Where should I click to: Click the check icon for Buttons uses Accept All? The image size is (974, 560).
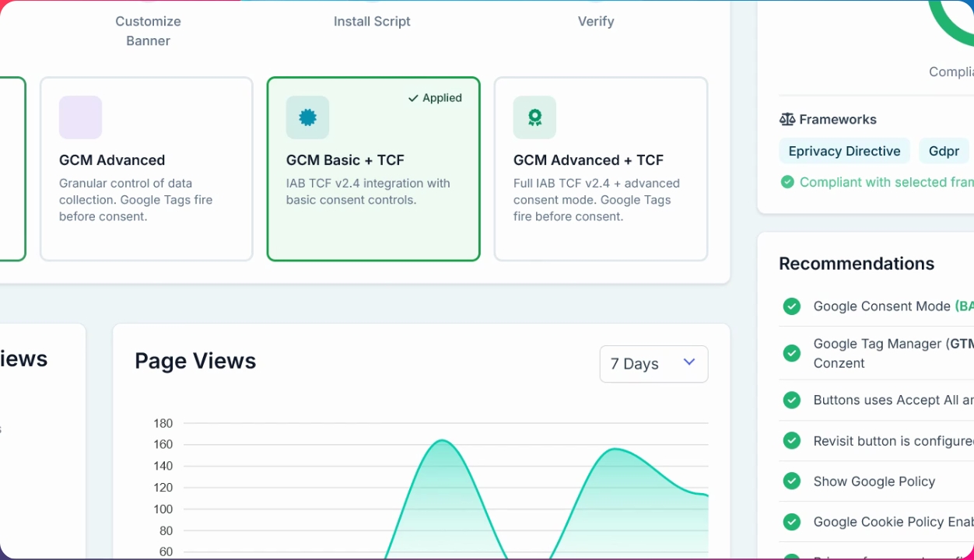coord(792,400)
